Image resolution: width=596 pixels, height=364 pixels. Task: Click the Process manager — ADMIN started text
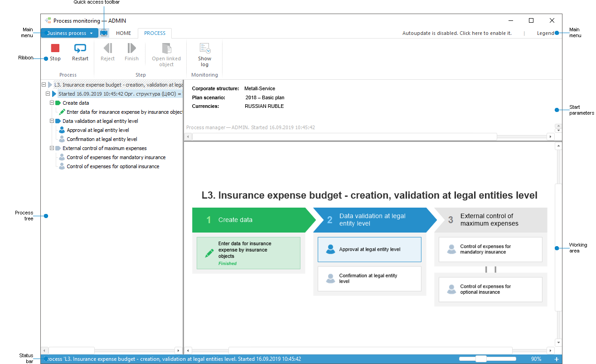[251, 127]
